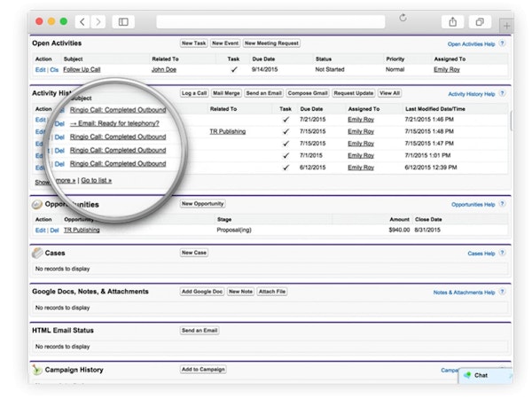Click the Not Started status cell
The width and height of the screenshot is (532, 399).
pyautogui.click(x=330, y=69)
